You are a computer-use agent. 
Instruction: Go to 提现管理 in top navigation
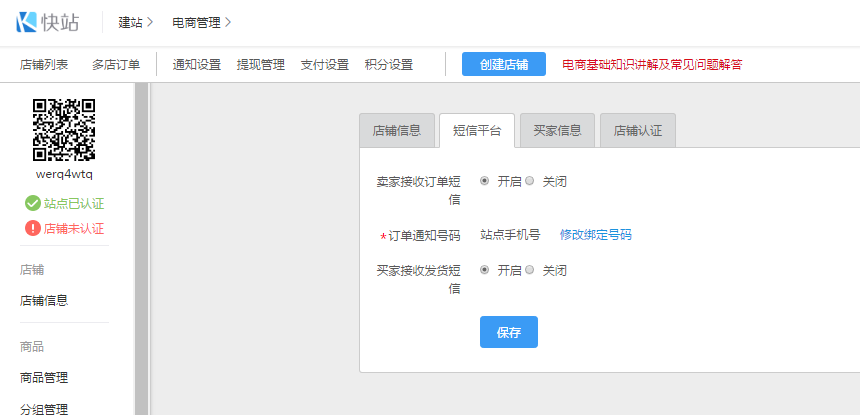(x=260, y=64)
